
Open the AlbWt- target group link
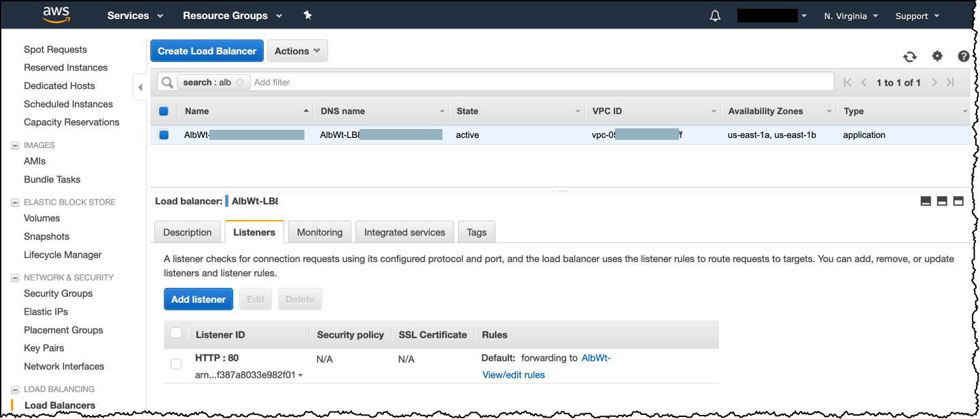click(596, 358)
